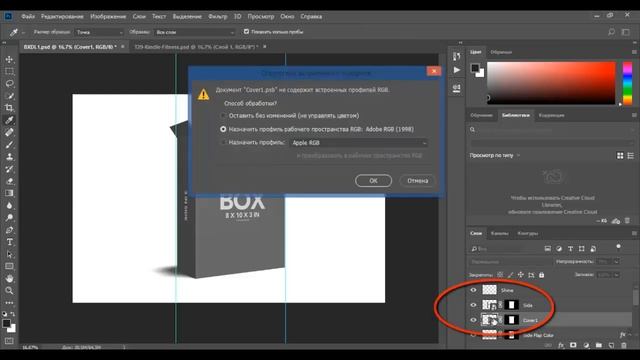Click the Отмена button in dialog
Image resolution: width=640 pixels, height=360 pixels.
click(x=417, y=180)
